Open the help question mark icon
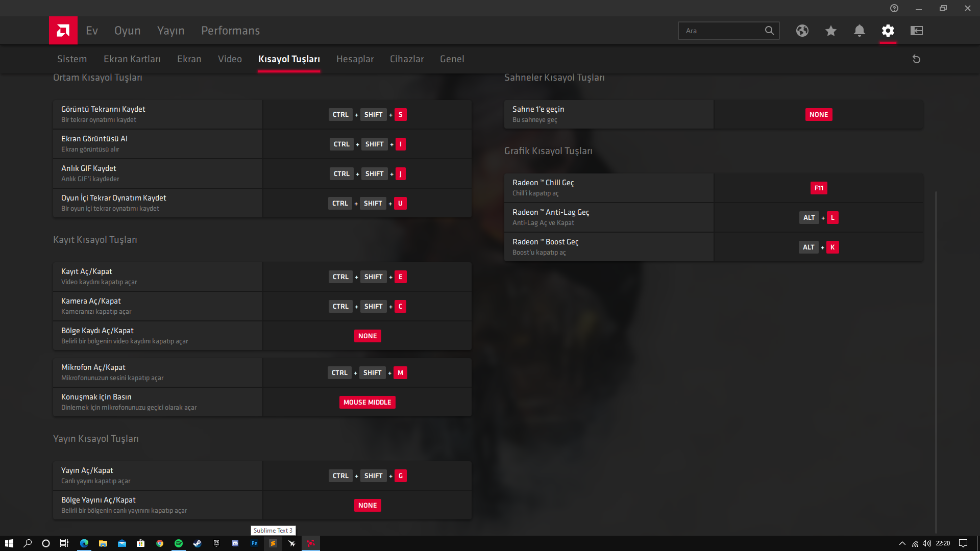 point(894,8)
